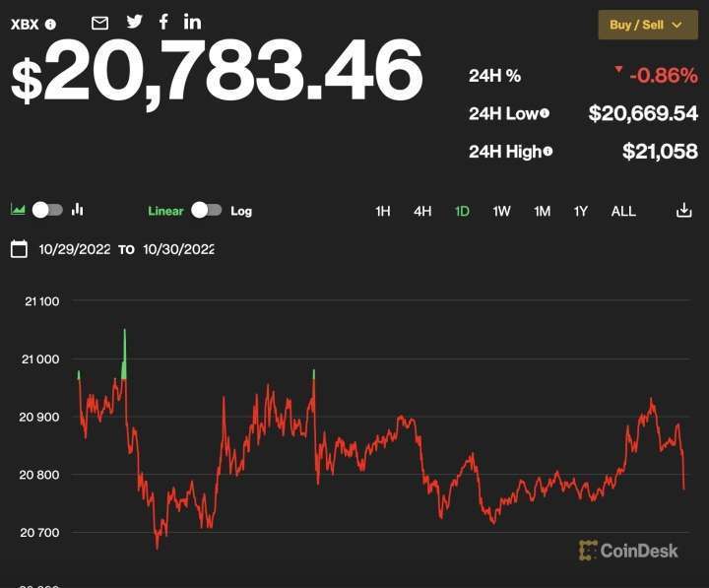Viewport: 709px width, 588px height.
Task: Share the price on Facebook
Action: (x=163, y=22)
